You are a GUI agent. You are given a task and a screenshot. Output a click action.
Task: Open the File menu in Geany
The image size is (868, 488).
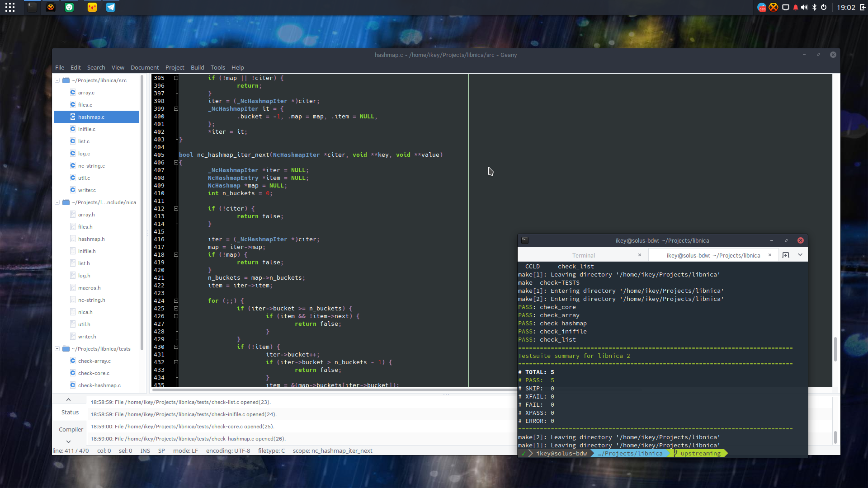(60, 67)
